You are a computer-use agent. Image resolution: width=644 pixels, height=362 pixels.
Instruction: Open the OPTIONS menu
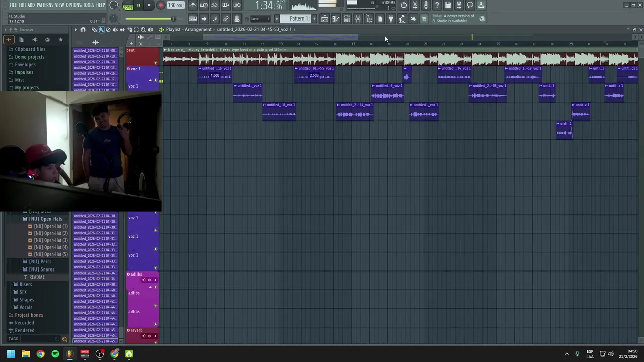[x=73, y=5]
